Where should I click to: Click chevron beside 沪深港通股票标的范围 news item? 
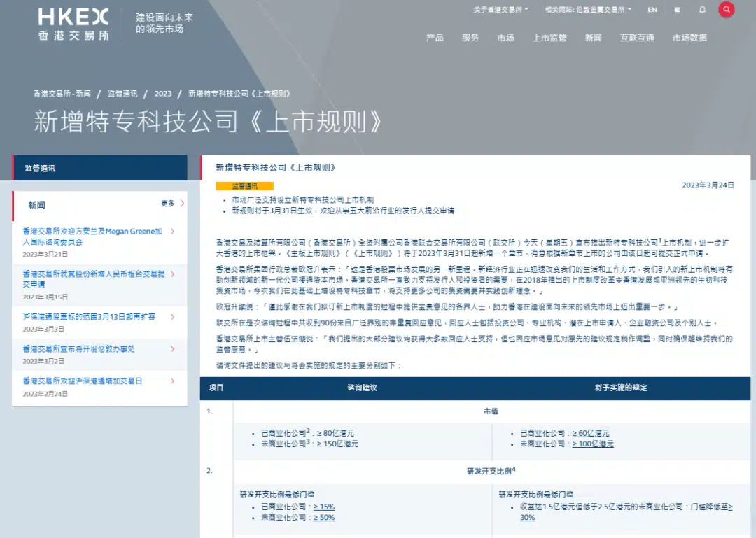[x=173, y=317]
